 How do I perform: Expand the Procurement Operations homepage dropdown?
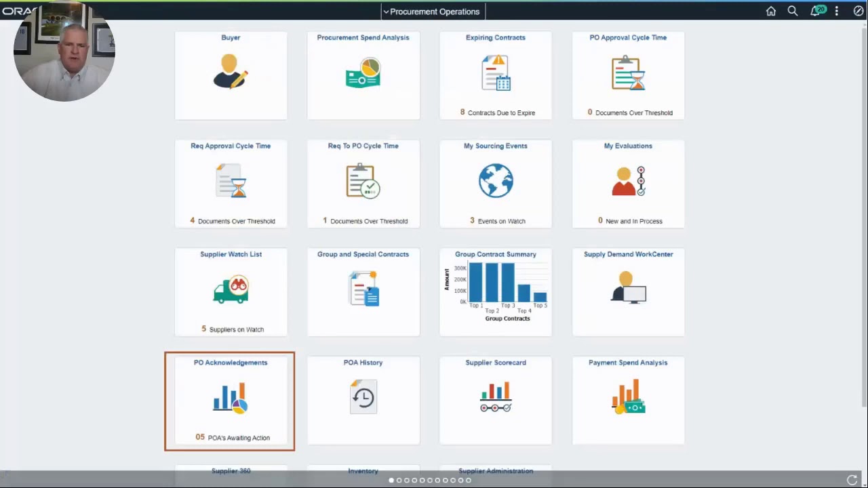tap(432, 12)
